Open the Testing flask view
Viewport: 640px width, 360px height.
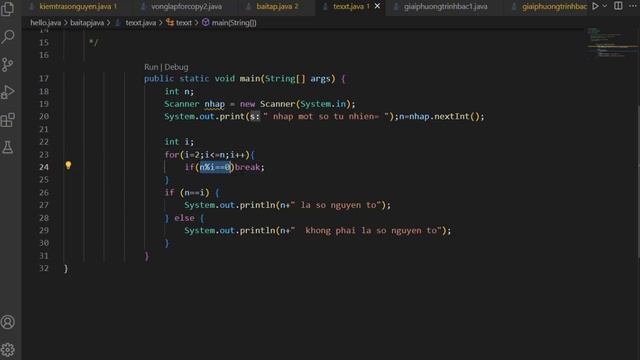8,147
